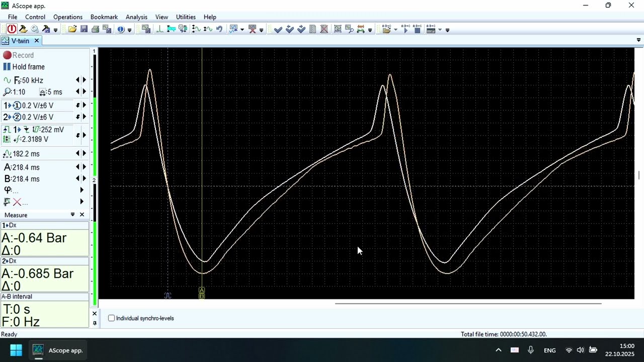
Task: Click the red X delete toolbar icon
Action: [x=253, y=29]
